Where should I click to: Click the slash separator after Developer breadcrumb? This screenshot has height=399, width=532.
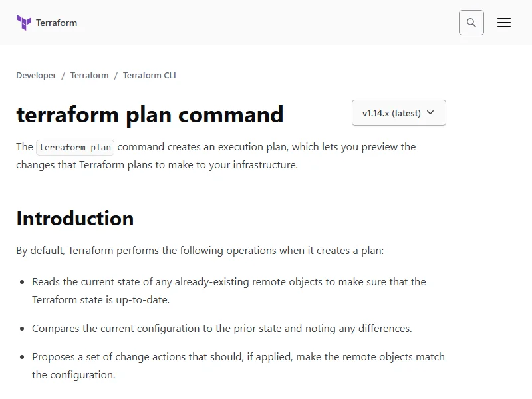click(63, 76)
